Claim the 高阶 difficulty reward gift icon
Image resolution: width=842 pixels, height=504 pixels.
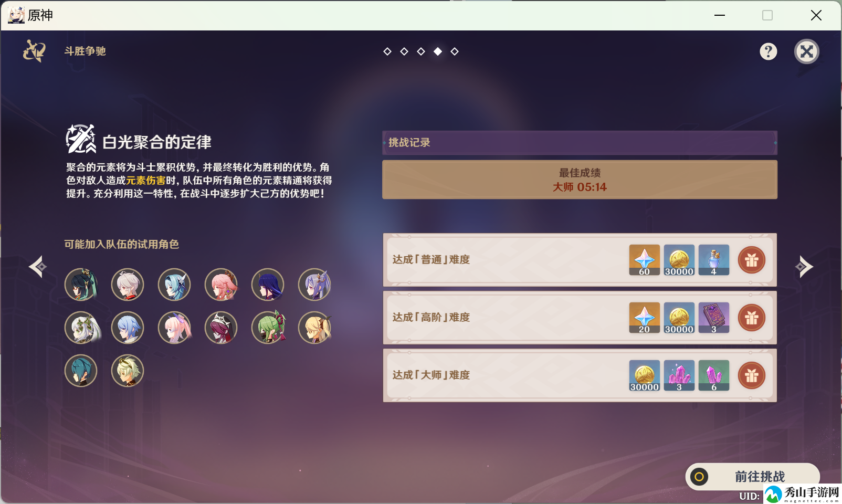coord(752,318)
